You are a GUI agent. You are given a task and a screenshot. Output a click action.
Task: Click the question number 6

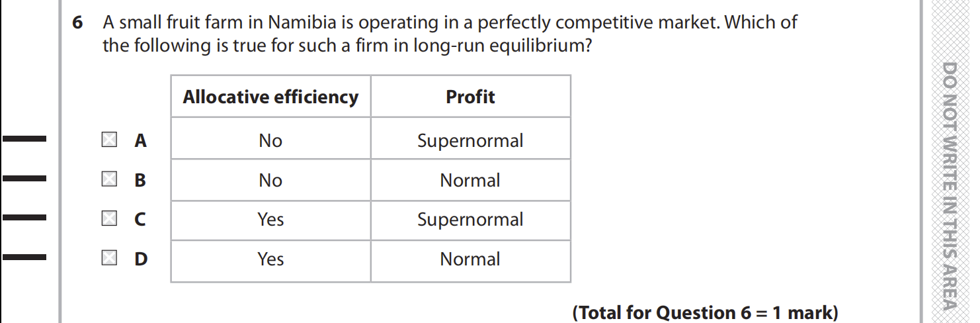78,23
